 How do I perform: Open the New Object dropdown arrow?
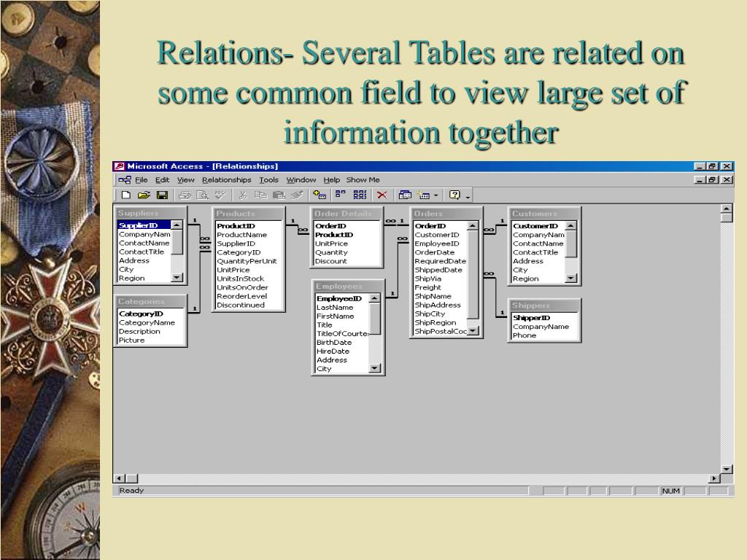[436, 195]
